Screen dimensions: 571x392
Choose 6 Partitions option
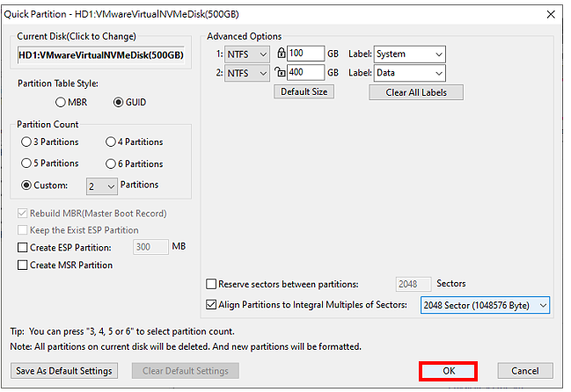pyautogui.click(x=111, y=164)
